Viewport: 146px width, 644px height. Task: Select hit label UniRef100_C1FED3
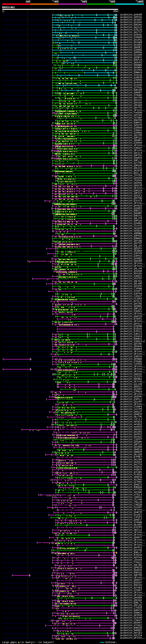131,364
